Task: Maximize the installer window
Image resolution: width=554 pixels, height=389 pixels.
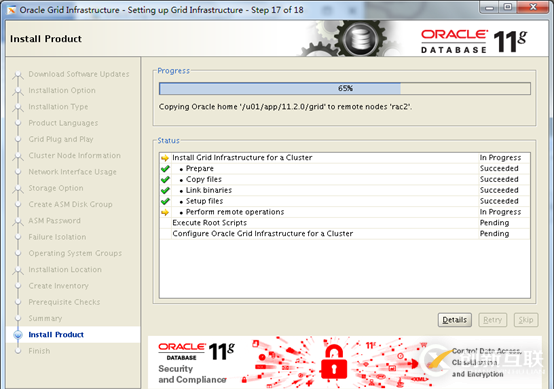Action: [x=507, y=7]
